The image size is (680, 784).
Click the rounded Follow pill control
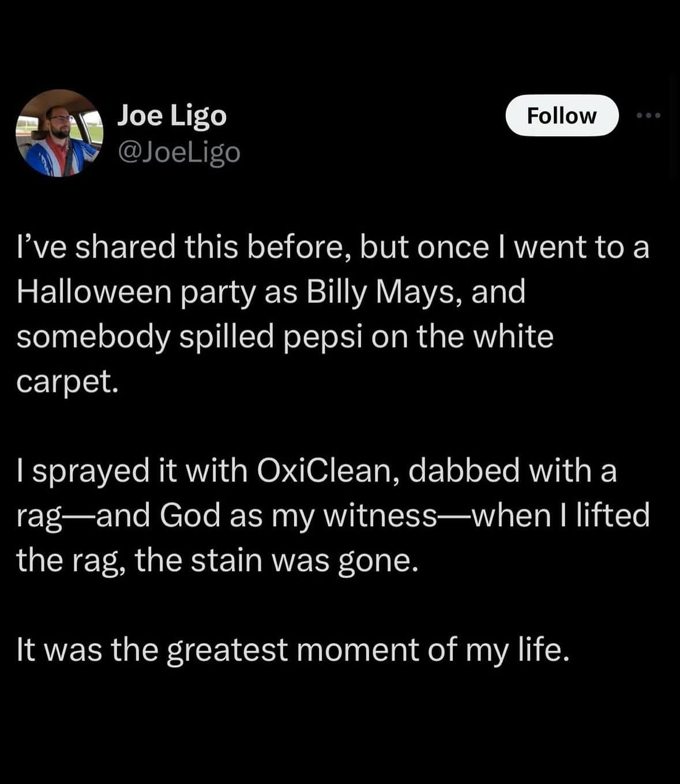(562, 115)
